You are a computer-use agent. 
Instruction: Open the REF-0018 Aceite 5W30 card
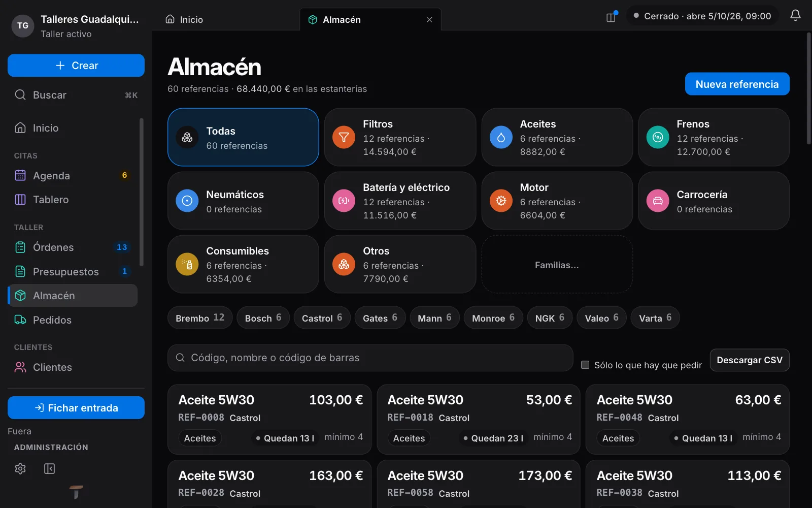(x=479, y=419)
